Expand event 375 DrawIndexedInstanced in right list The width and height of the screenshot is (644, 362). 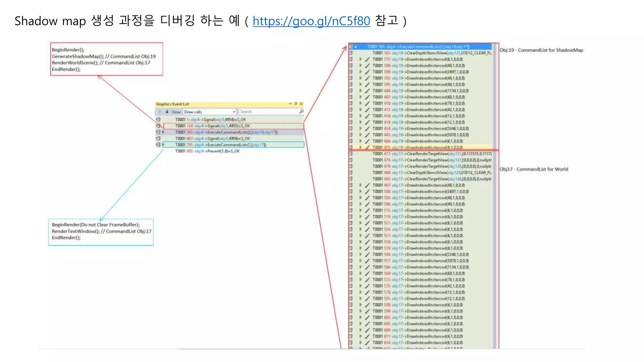(360, 59)
